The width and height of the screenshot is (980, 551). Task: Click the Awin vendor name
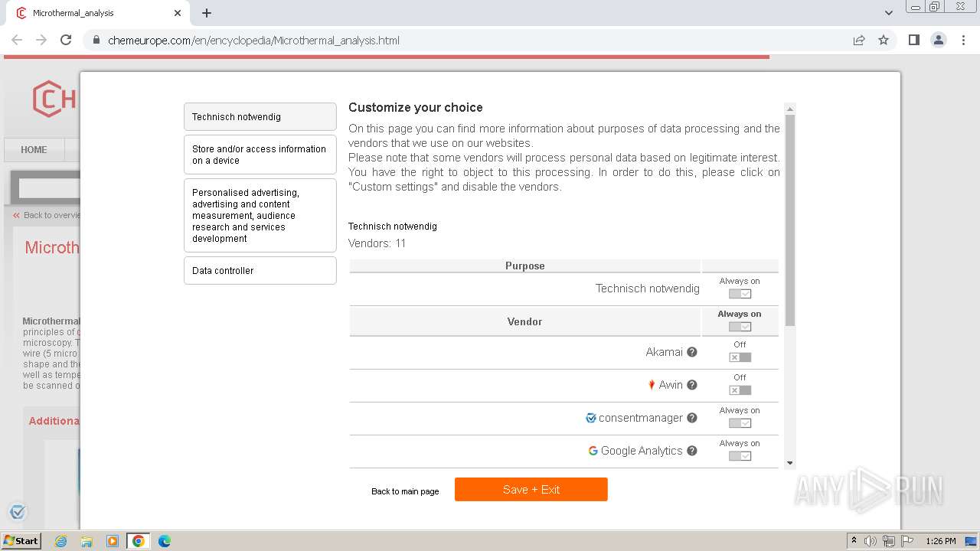(671, 385)
